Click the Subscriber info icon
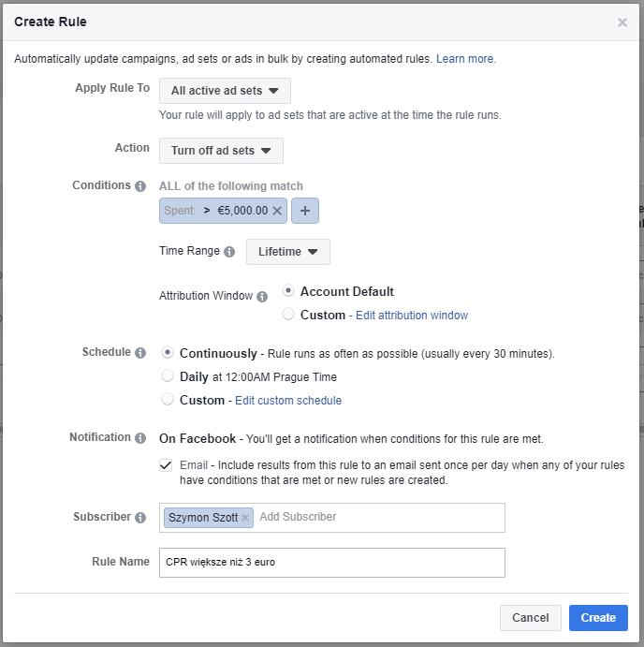This screenshot has width=644, height=647. pyautogui.click(x=140, y=518)
